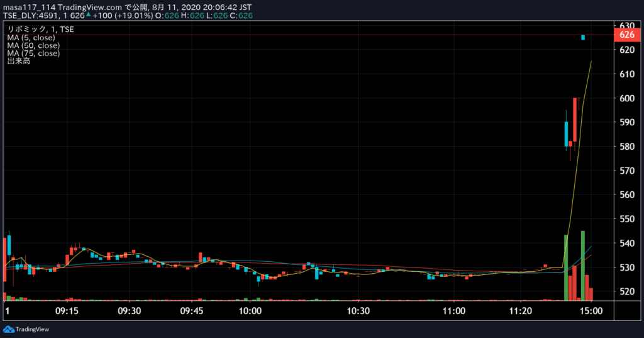Click the small cyan candle at 626
This screenshot has width=644, height=338.
(x=583, y=37)
